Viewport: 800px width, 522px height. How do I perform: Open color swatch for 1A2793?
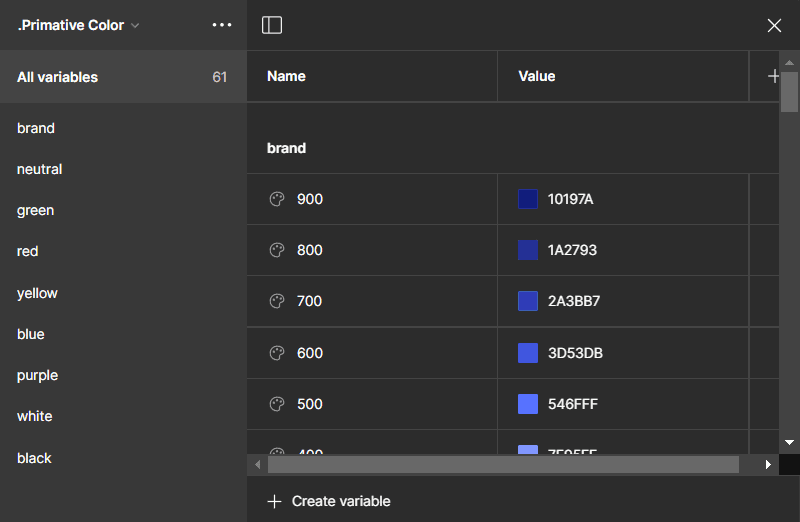(528, 250)
